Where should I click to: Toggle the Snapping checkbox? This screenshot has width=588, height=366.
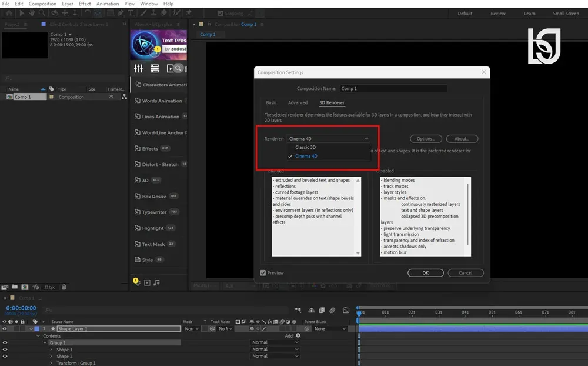tap(220, 14)
